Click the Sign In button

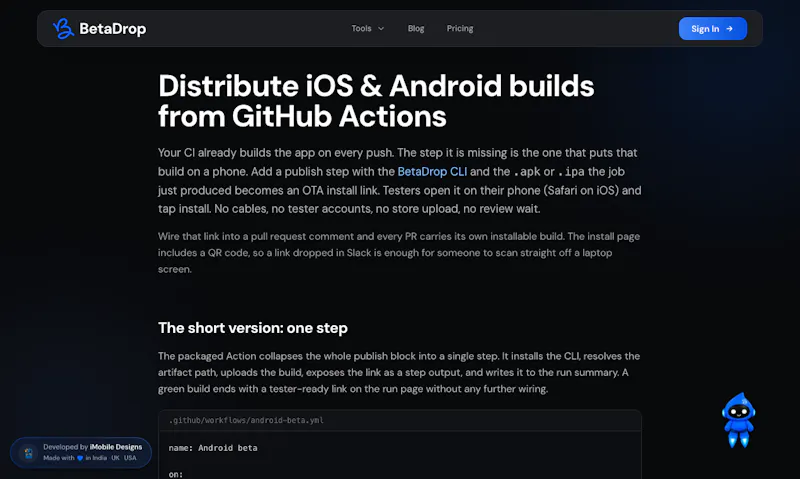tap(712, 29)
